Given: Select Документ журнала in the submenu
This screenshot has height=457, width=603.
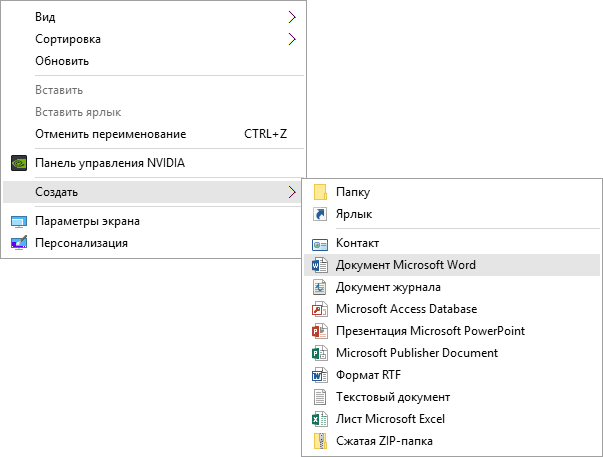Looking at the screenshot, I should 388,287.
